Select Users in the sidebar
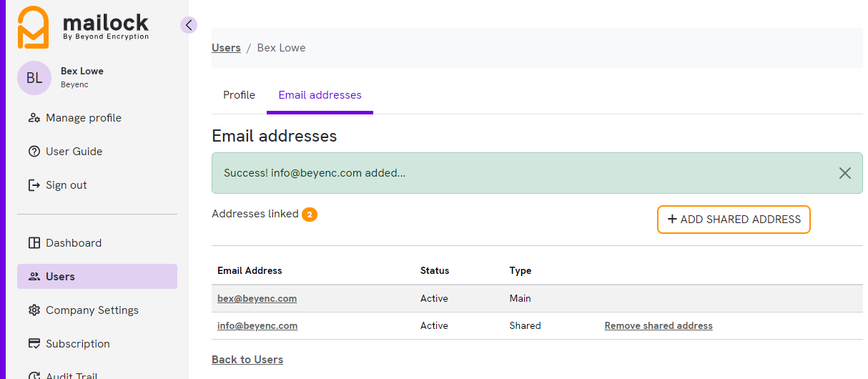The image size is (868, 379). tap(60, 277)
